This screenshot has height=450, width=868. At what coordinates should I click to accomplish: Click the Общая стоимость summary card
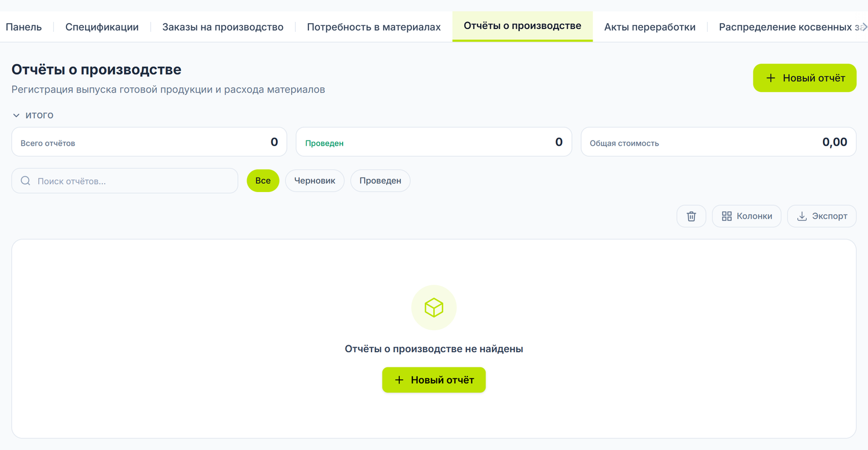coord(719,142)
